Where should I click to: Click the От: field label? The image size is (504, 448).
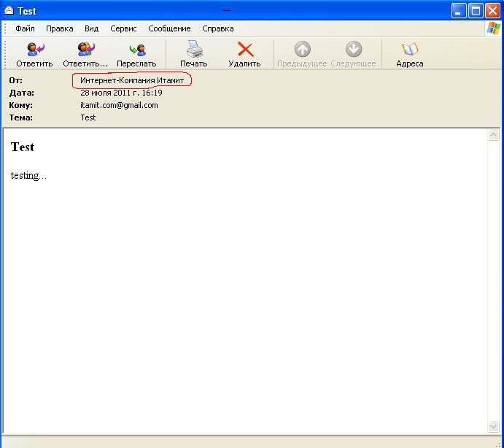[x=16, y=80]
